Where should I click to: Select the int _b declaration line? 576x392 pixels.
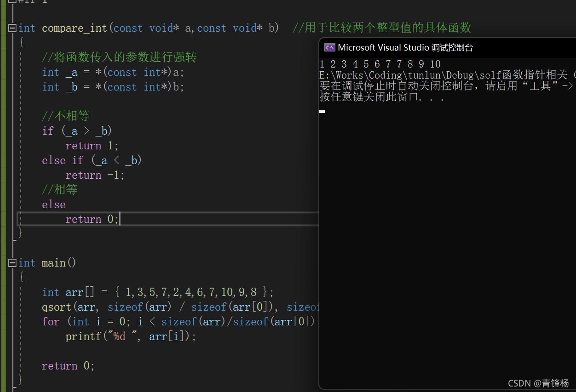tap(113, 87)
